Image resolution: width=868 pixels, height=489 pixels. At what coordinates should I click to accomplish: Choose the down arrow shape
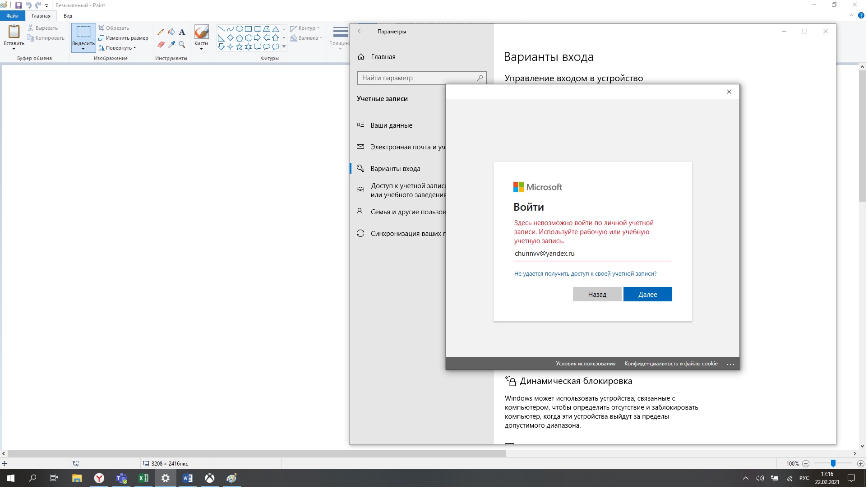tap(222, 46)
